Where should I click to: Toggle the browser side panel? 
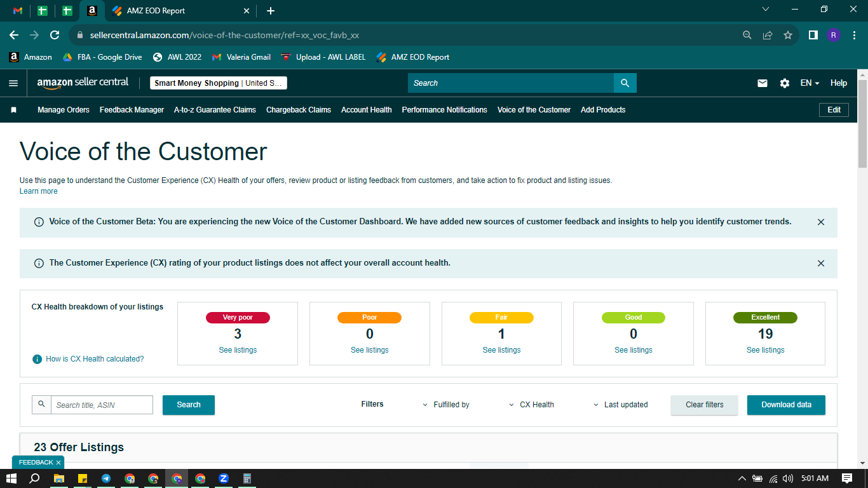pos(813,35)
